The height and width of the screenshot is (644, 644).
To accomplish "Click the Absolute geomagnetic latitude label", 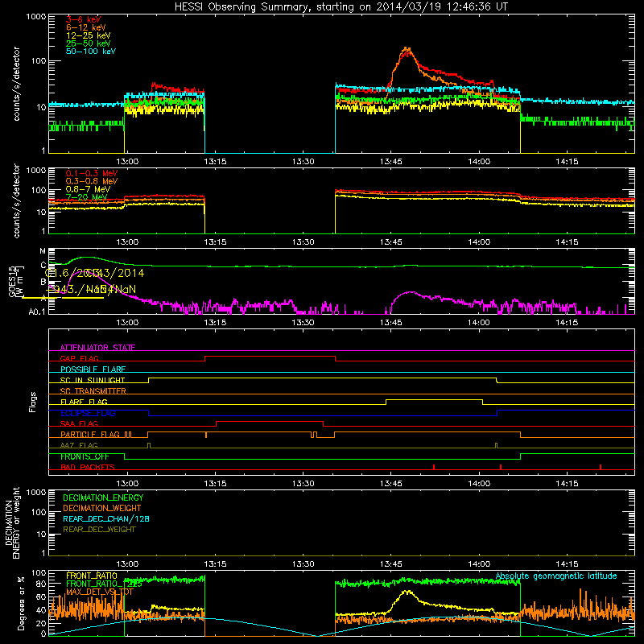I will coord(556,576).
